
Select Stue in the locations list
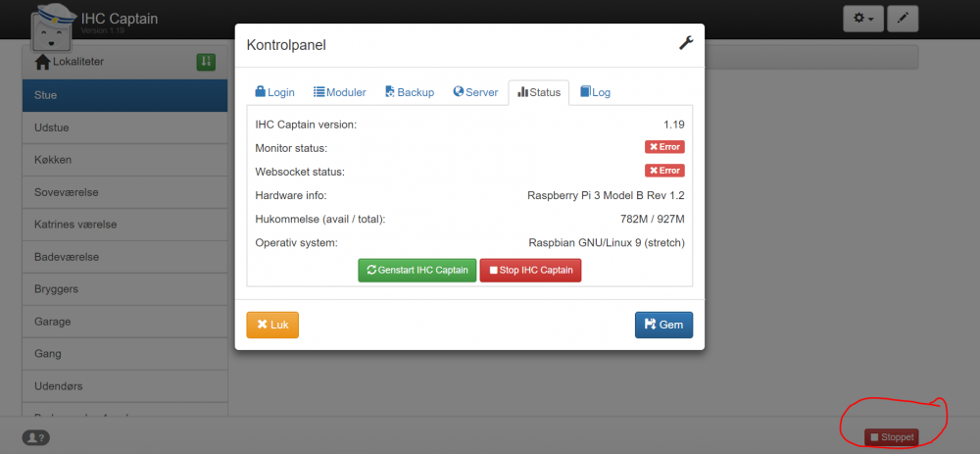(125, 96)
